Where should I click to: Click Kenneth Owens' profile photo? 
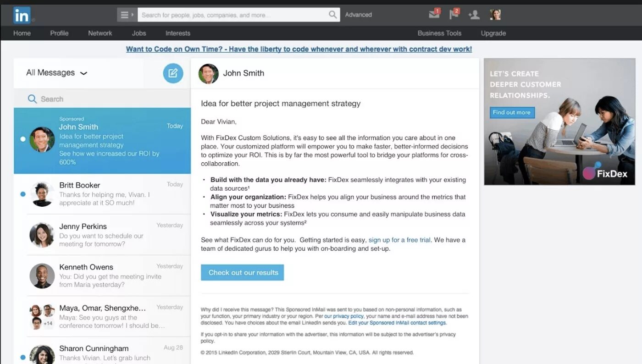(x=42, y=276)
